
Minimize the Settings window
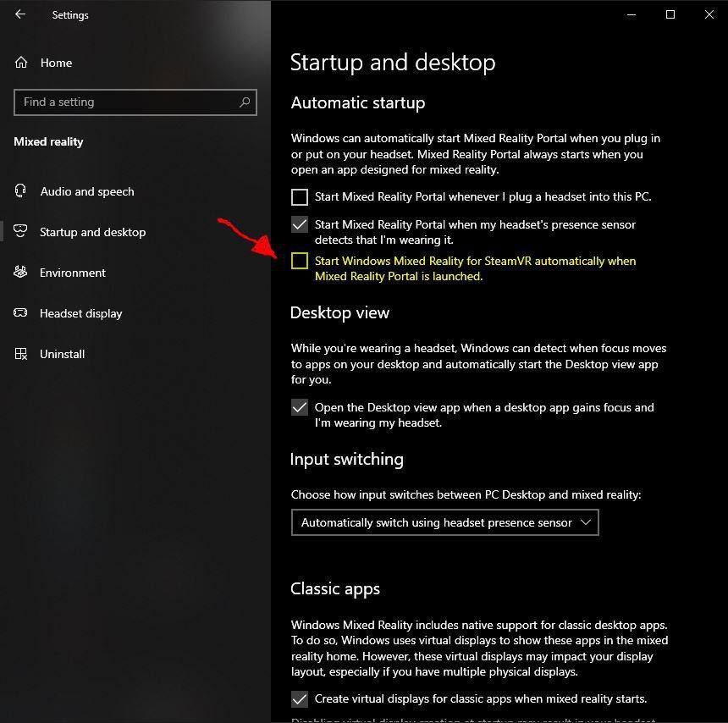click(631, 14)
